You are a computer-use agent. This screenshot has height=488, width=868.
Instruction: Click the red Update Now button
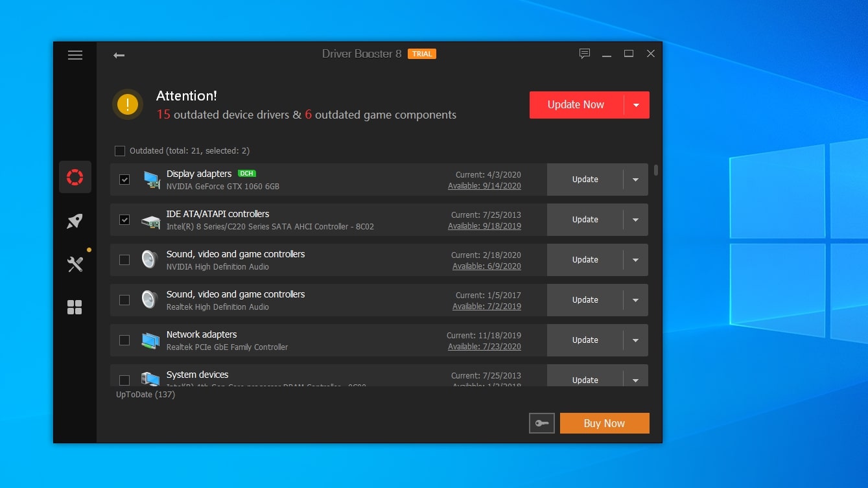576,105
